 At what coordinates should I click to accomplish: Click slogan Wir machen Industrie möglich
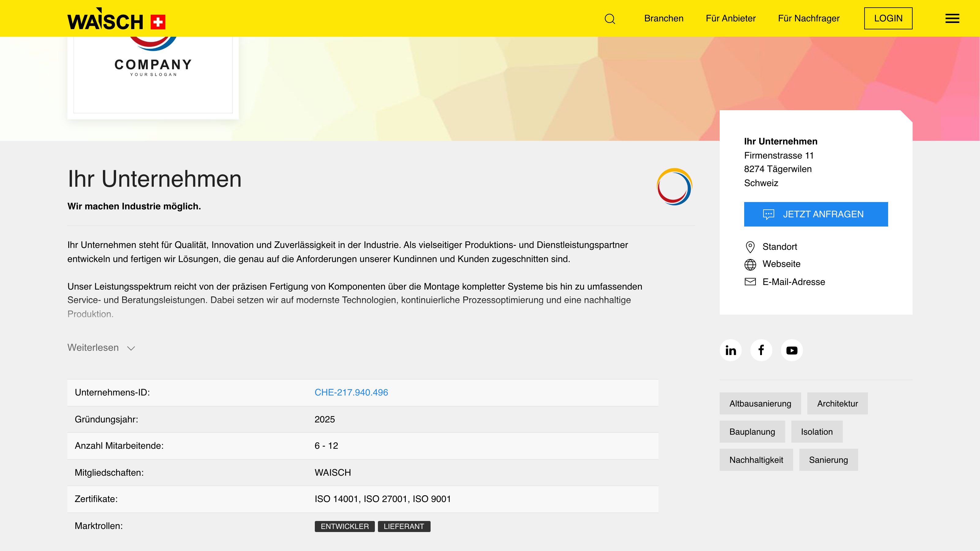point(134,206)
